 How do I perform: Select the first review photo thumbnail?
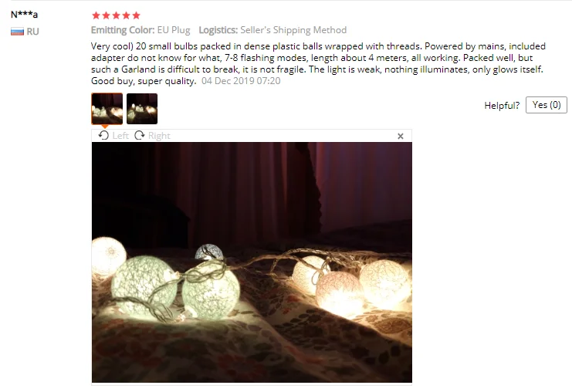pos(107,109)
